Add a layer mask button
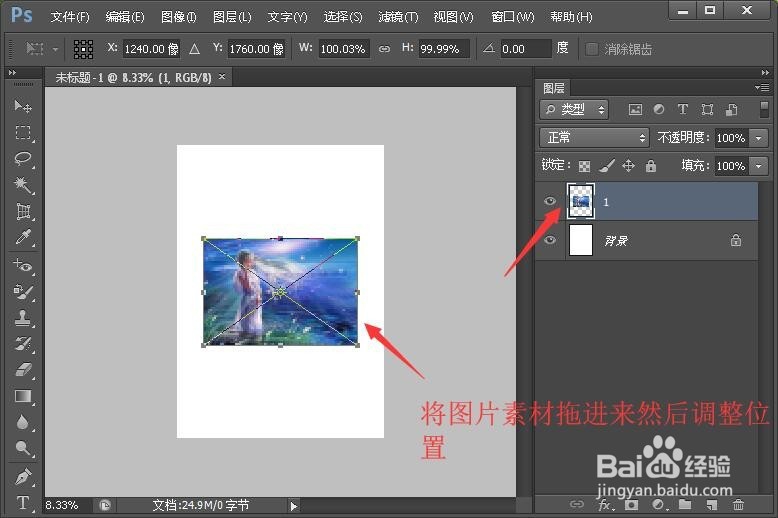The image size is (778, 518). (x=631, y=505)
